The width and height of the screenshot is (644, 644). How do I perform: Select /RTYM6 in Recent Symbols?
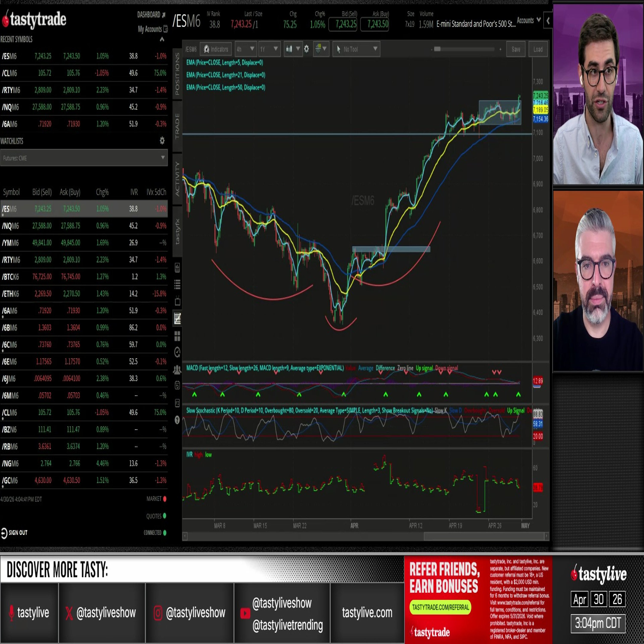(84, 90)
